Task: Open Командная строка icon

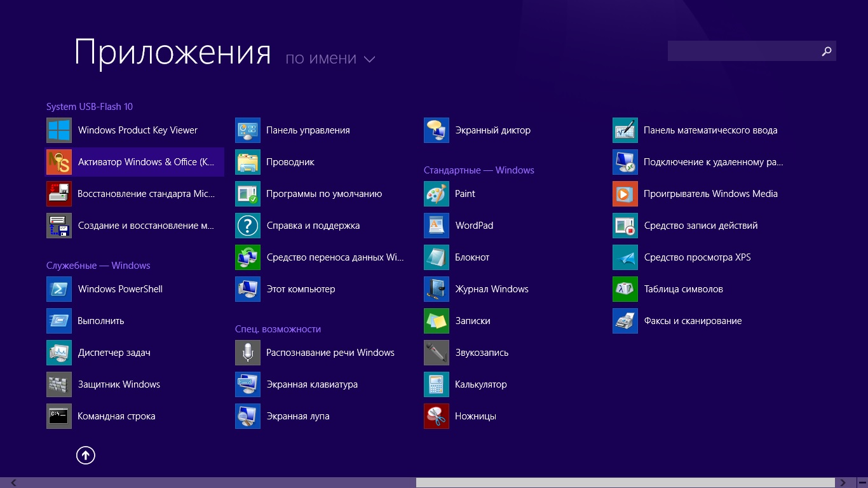Action: [59, 416]
